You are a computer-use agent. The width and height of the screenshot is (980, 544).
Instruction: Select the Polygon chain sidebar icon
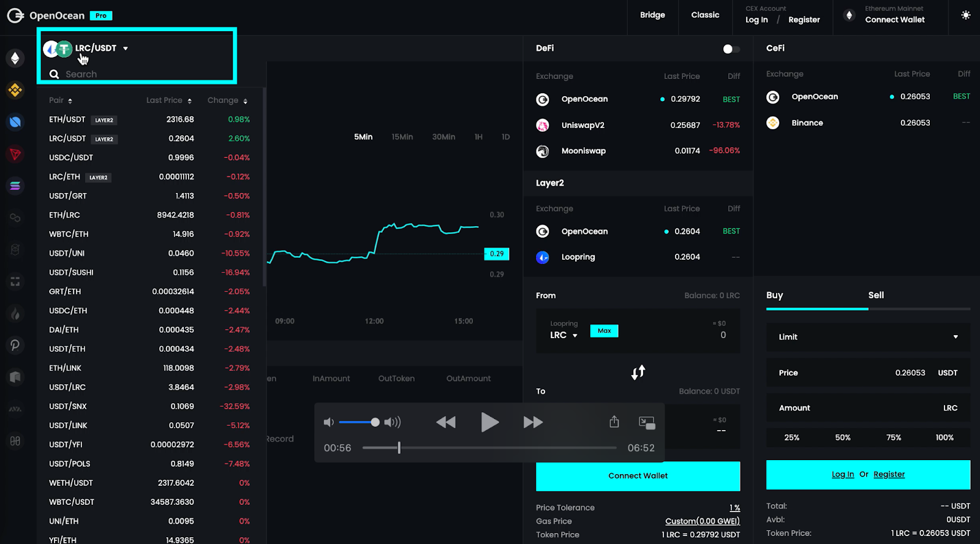tap(15, 217)
